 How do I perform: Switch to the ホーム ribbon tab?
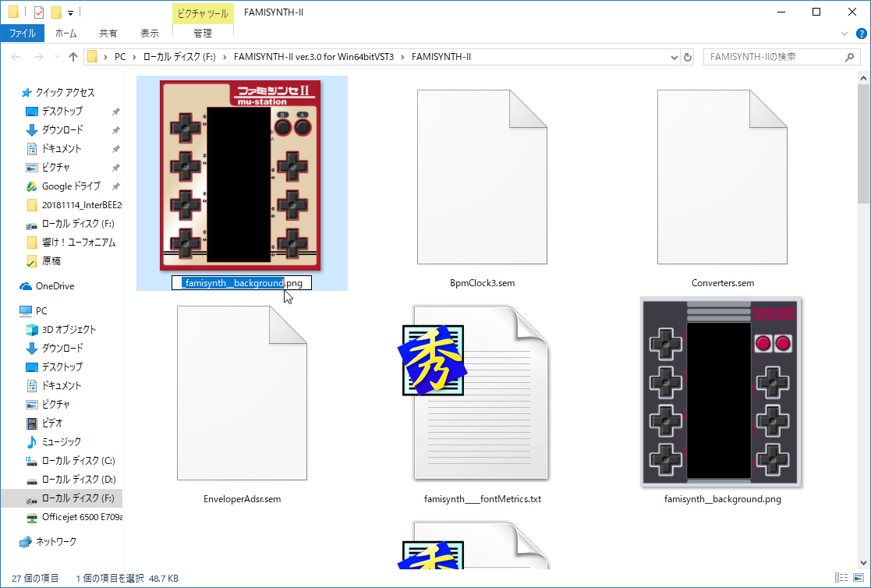tap(66, 34)
